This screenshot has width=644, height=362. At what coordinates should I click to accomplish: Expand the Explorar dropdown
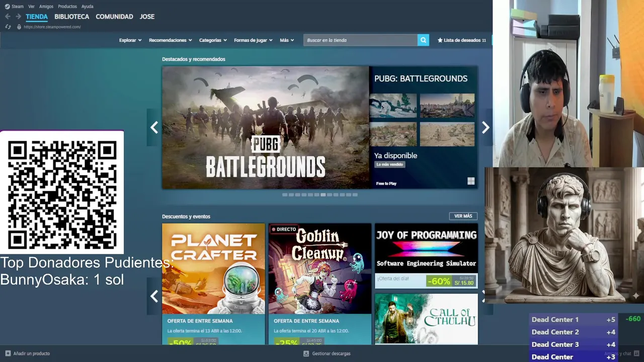coord(130,40)
